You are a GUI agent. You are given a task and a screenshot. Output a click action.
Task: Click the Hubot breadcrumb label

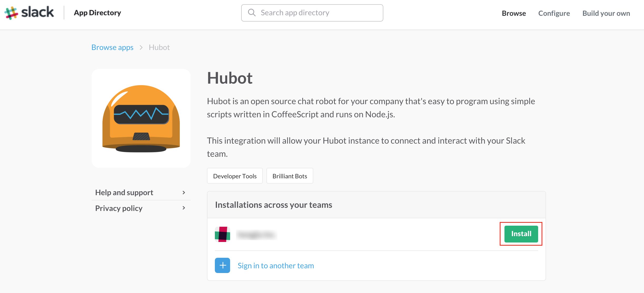pos(159,47)
